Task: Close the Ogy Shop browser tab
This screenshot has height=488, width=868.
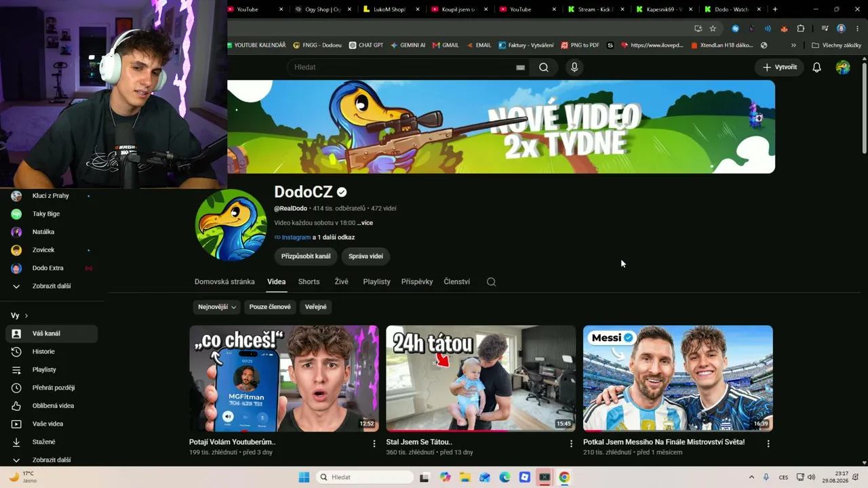Action: (350, 9)
